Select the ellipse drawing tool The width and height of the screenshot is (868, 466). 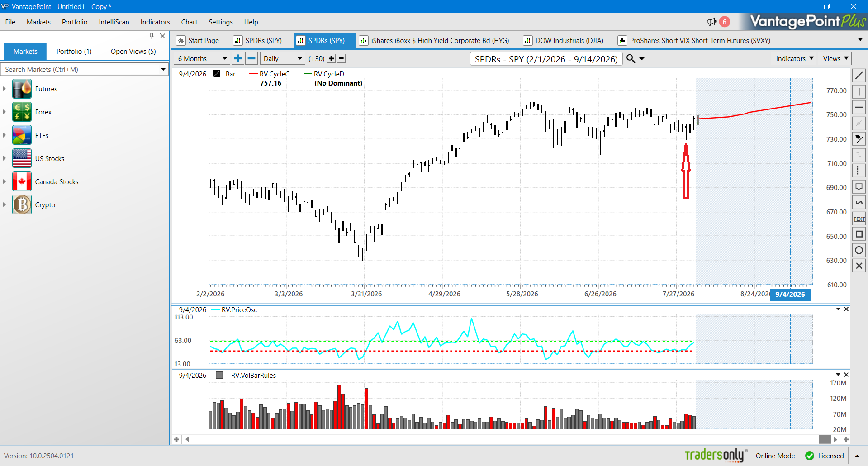pos(859,250)
